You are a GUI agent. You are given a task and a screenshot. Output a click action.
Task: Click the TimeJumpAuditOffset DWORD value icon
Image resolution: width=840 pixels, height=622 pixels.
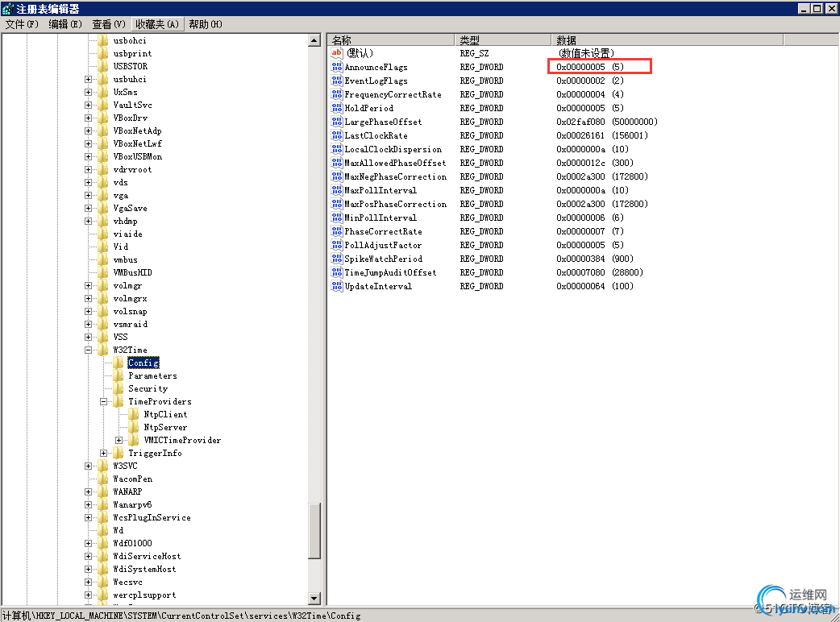336,272
